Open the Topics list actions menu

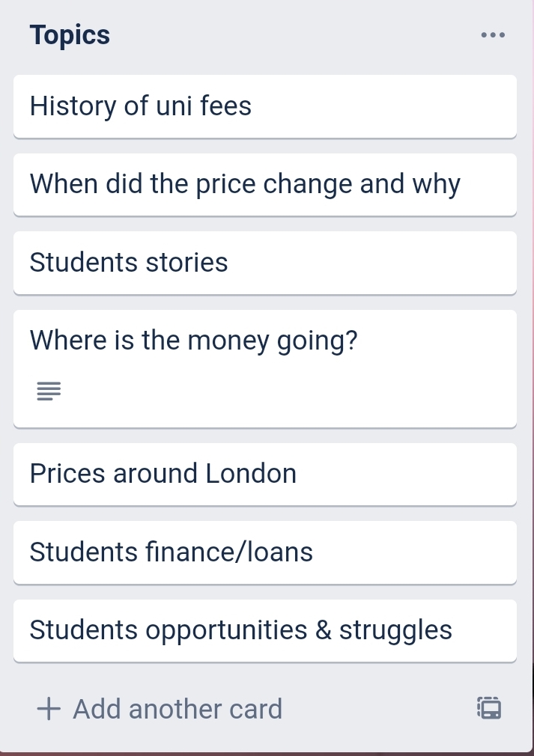(493, 35)
